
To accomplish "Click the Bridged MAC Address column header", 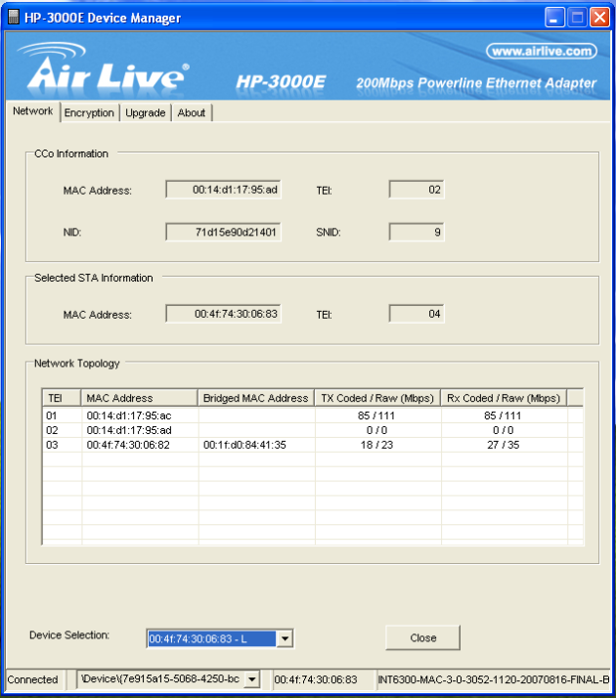I will [x=256, y=398].
